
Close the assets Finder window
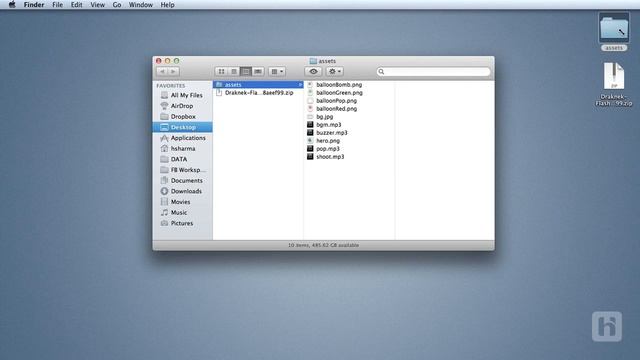158,61
